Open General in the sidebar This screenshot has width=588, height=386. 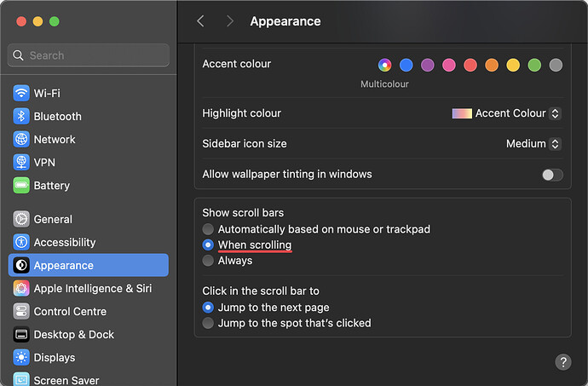tap(53, 219)
